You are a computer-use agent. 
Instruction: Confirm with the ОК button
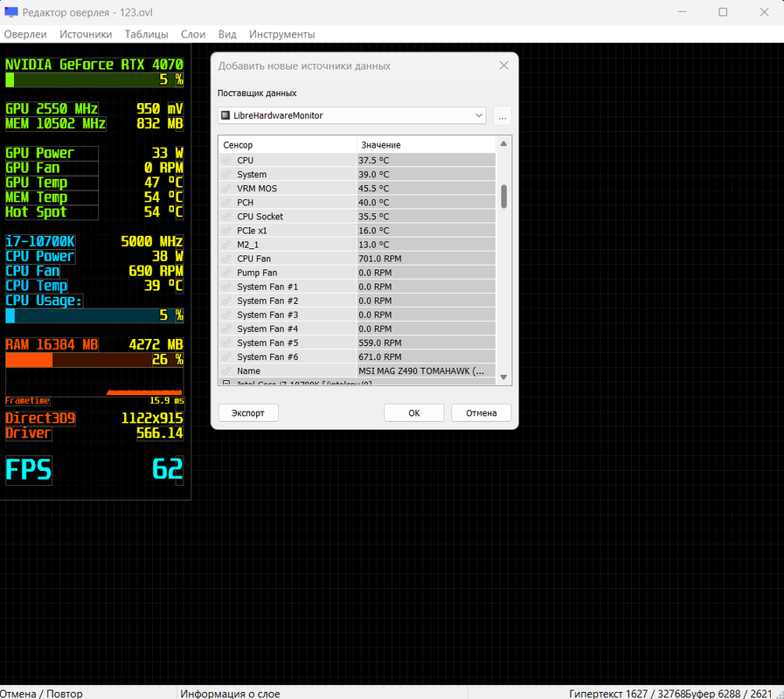(414, 413)
